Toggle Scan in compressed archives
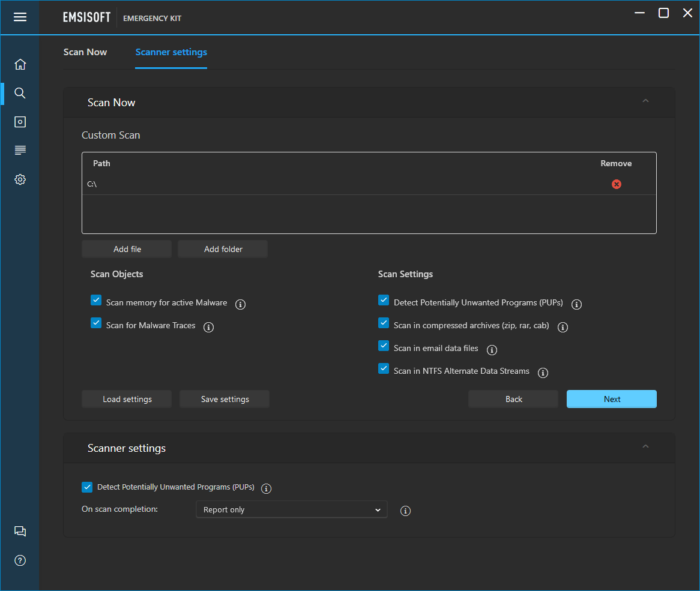 tap(384, 323)
